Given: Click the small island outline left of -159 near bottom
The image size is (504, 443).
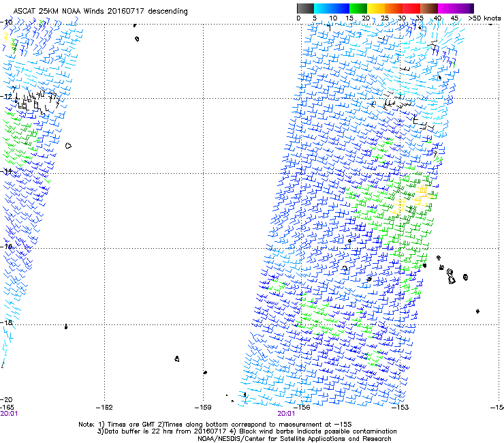Looking at the screenshot, I should point(177,358).
